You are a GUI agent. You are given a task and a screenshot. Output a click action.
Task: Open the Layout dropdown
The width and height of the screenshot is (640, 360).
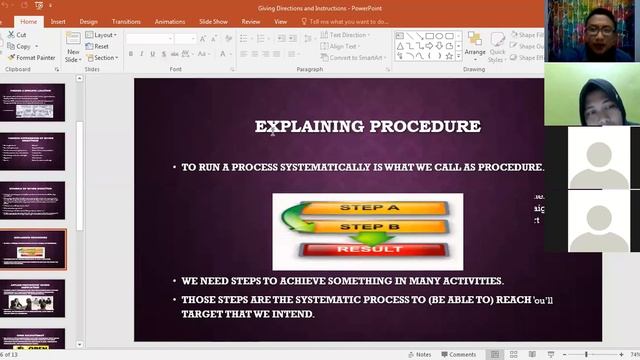point(101,35)
